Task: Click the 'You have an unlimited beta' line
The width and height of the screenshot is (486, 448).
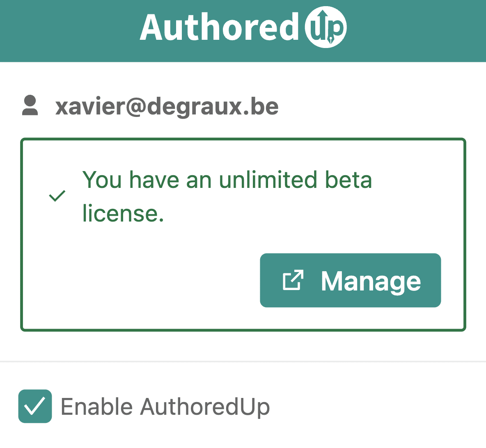Action: tap(227, 180)
